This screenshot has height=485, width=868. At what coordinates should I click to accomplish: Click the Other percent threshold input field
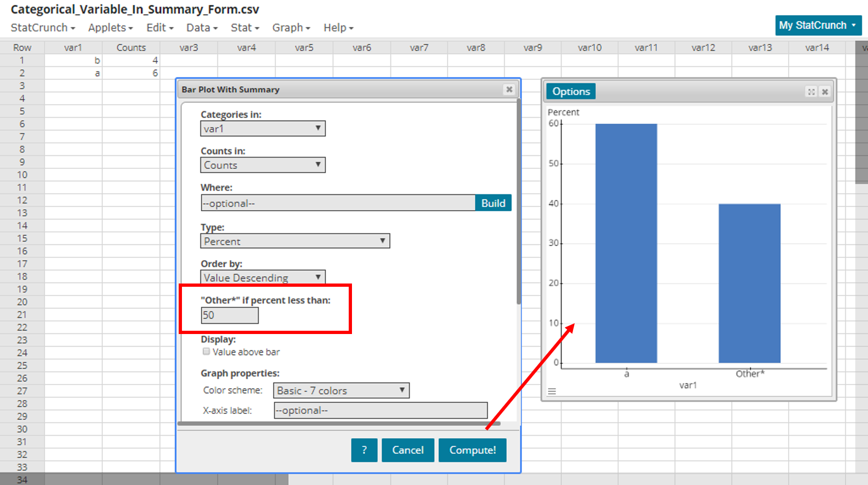point(230,316)
